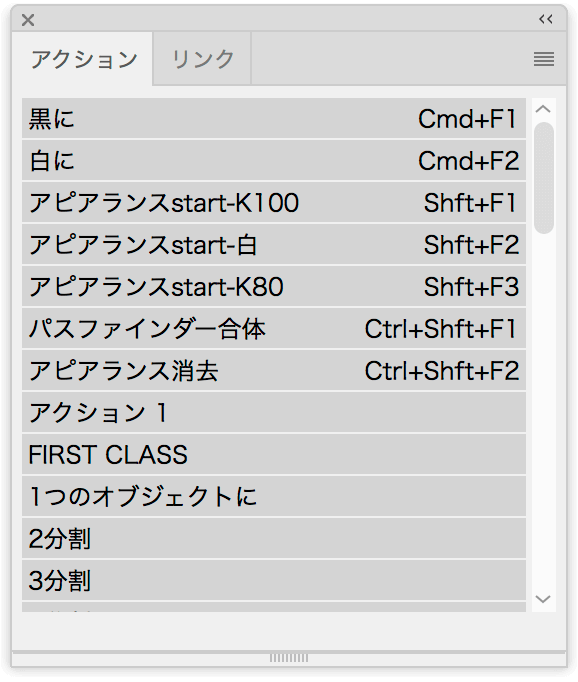This screenshot has height=682, width=578.
Task: Click the scrollbar down arrow
Action: [x=543, y=599]
